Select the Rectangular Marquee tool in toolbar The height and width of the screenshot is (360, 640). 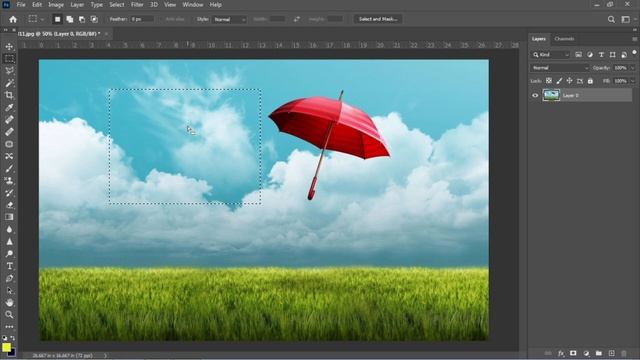coord(9,58)
